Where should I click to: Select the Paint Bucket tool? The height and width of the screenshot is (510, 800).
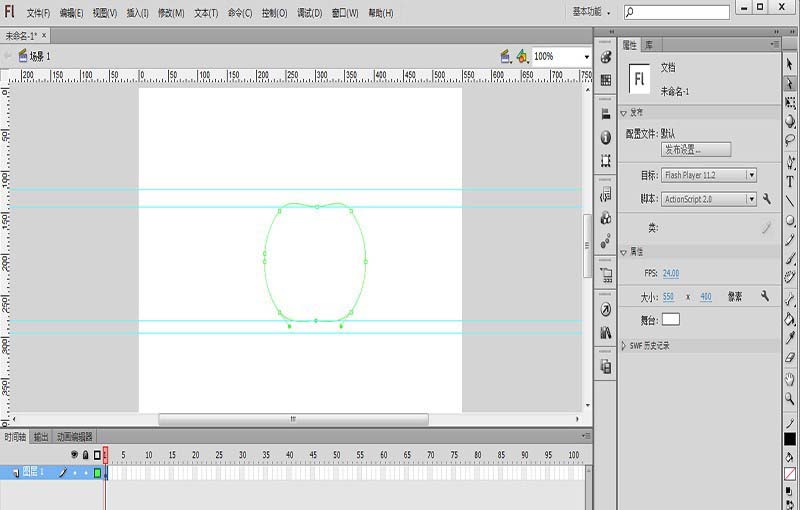(x=790, y=319)
